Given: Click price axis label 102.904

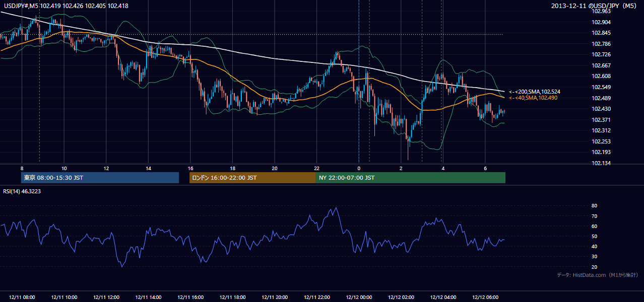Looking at the screenshot, I should 601,22.
